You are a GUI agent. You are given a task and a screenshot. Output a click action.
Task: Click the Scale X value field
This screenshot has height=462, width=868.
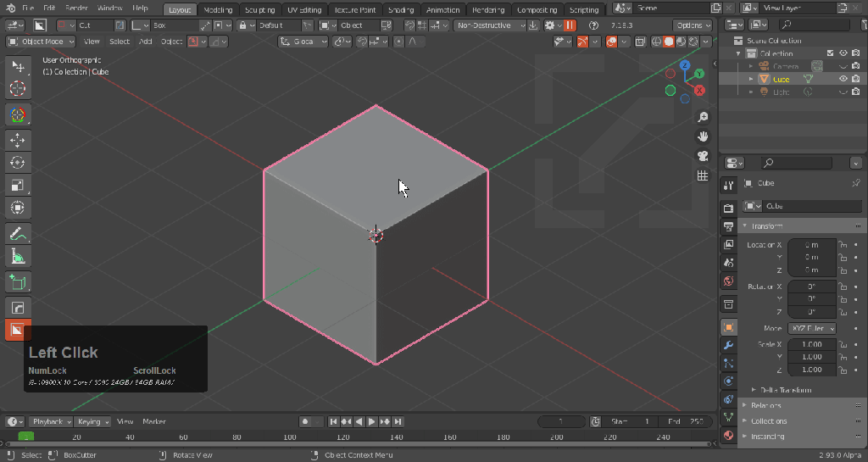tap(811, 345)
